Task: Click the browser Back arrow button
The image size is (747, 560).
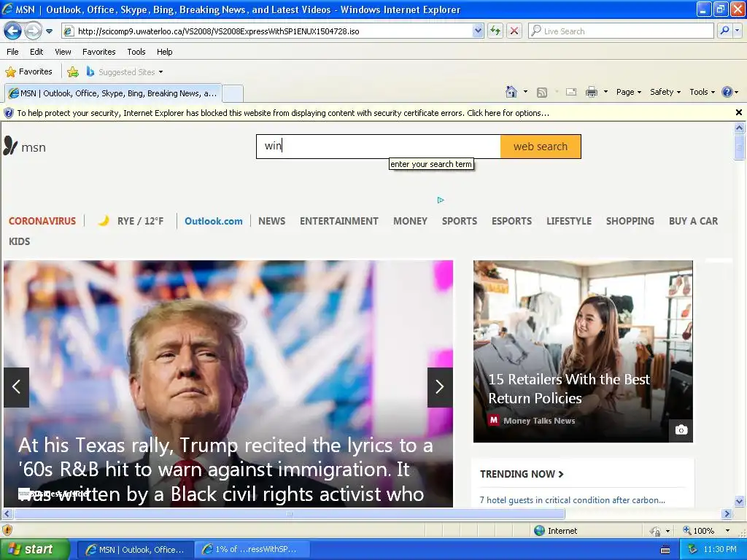Action: (13, 31)
